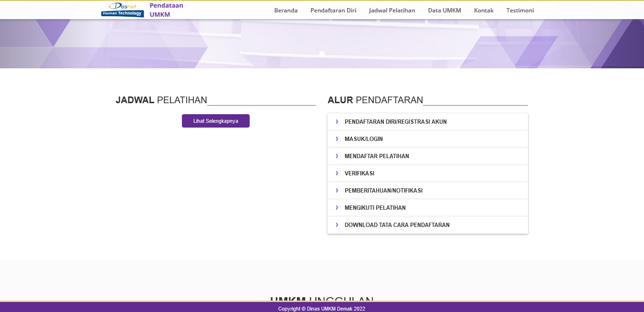Click the carousel indicator dot on banner
Image resolution: width=644 pixels, height=312 pixels.
(x=322, y=54)
